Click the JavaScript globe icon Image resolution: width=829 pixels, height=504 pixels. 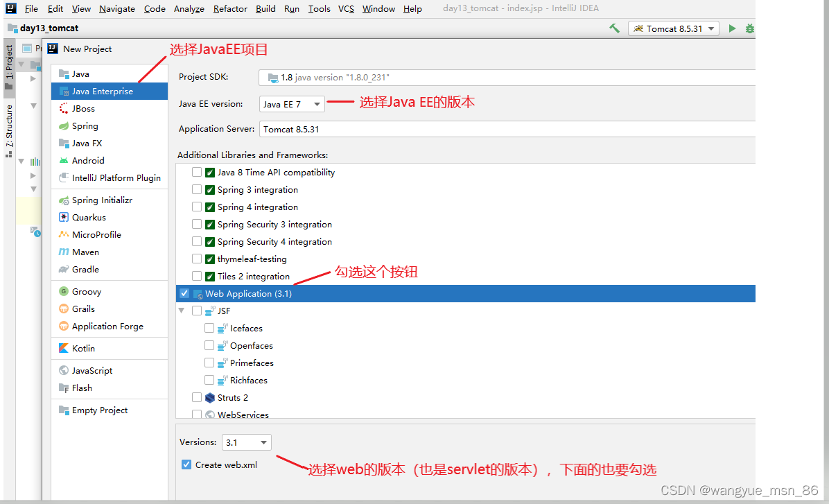tap(64, 370)
